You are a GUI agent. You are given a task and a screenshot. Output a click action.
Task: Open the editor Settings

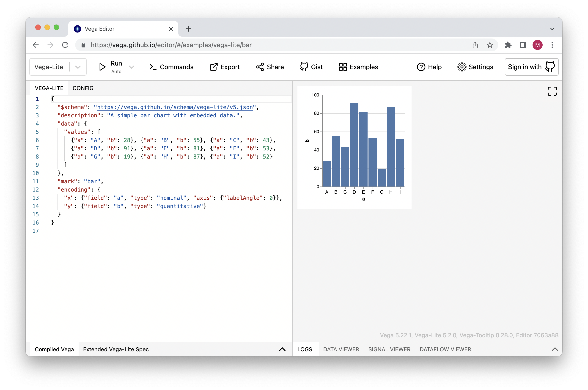pos(475,67)
